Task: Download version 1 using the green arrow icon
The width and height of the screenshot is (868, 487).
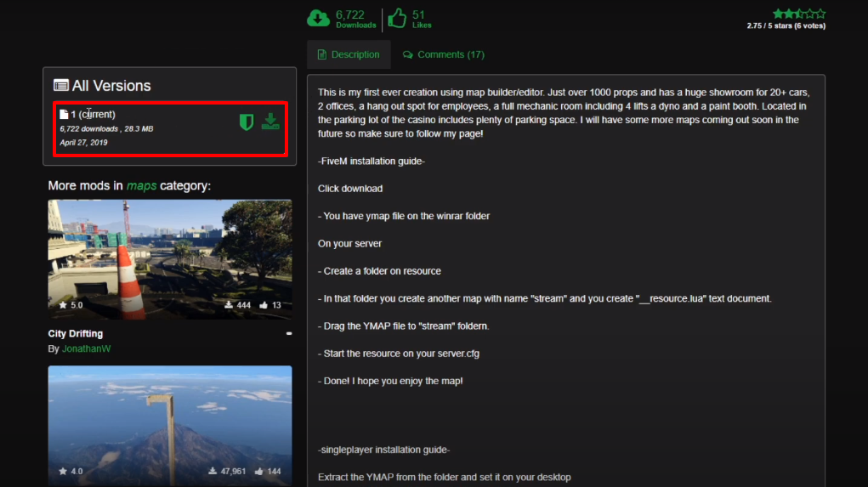Action: coord(270,122)
